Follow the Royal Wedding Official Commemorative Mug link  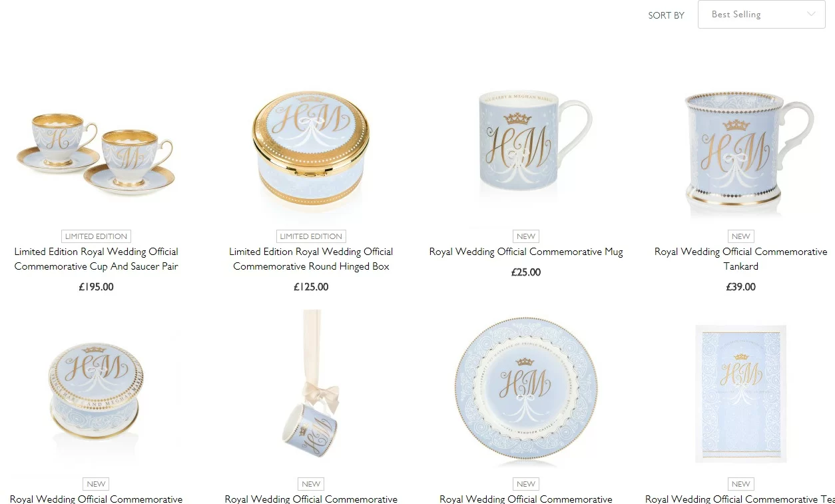coord(526,252)
